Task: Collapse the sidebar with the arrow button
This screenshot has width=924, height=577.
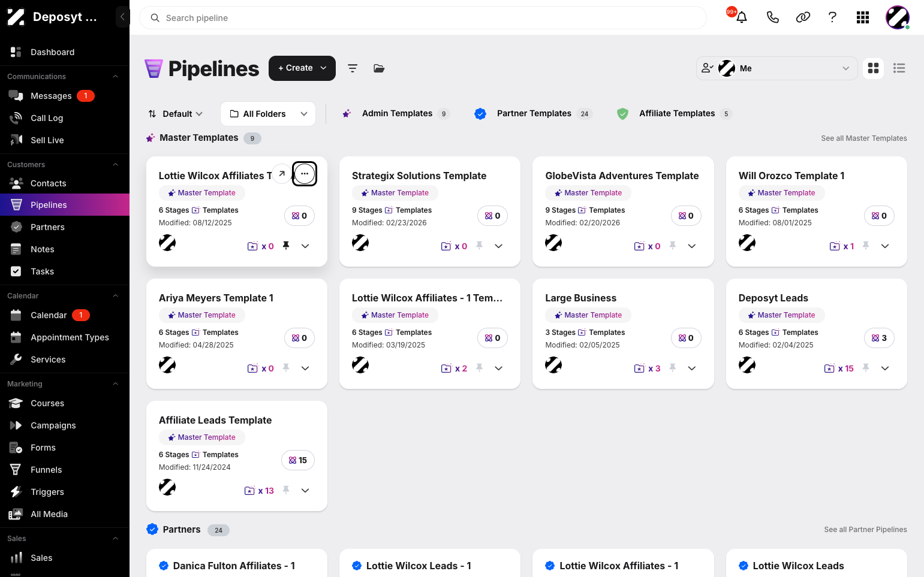Action: click(122, 17)
